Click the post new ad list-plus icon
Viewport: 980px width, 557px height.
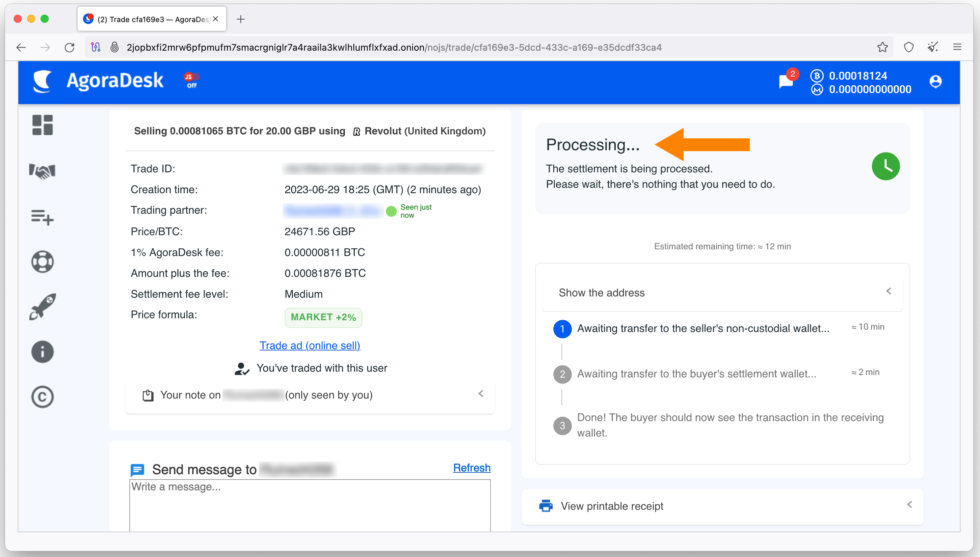click(x=43, y=217)
